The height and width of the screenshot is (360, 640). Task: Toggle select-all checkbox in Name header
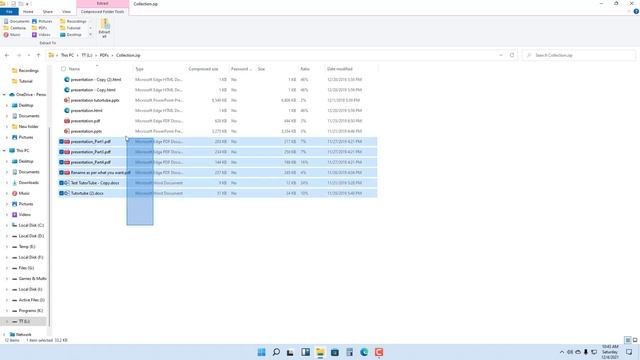[63, 69]
